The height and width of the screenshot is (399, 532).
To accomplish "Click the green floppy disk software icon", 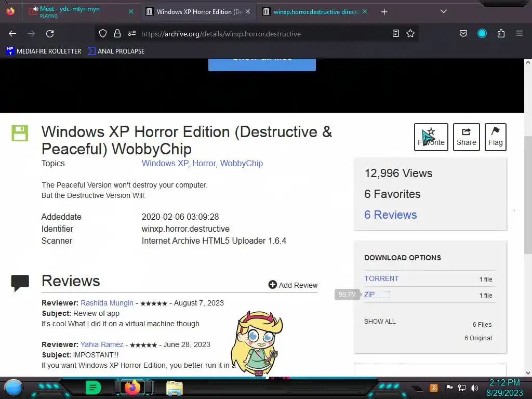I will [20, 133].
